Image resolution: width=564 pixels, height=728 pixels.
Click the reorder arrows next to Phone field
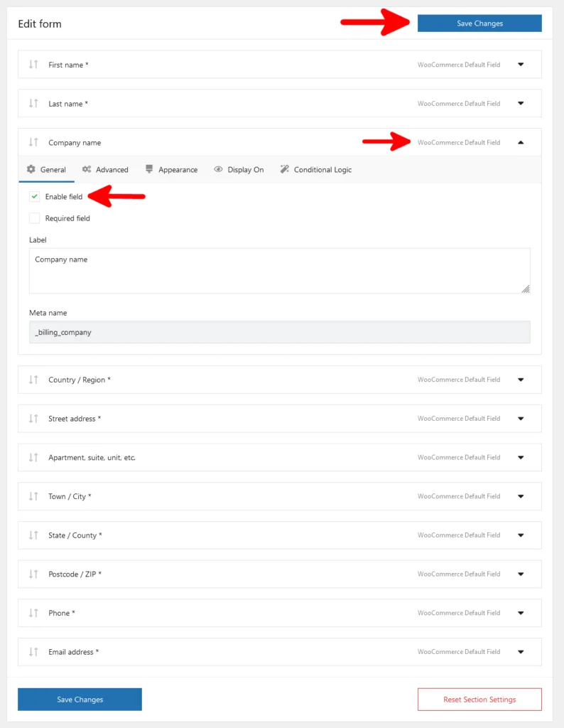click(33, 613)
